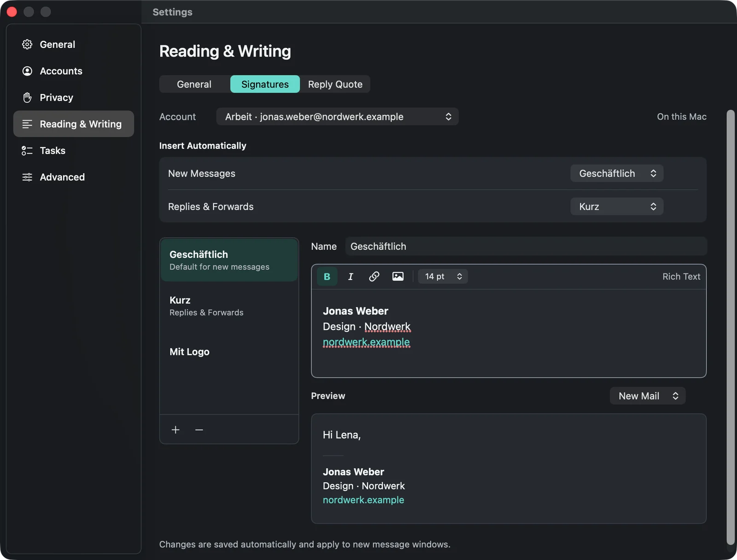Change the Replies & Forwards signature dropdown
737x560 pixels.
tap(617, 206)
